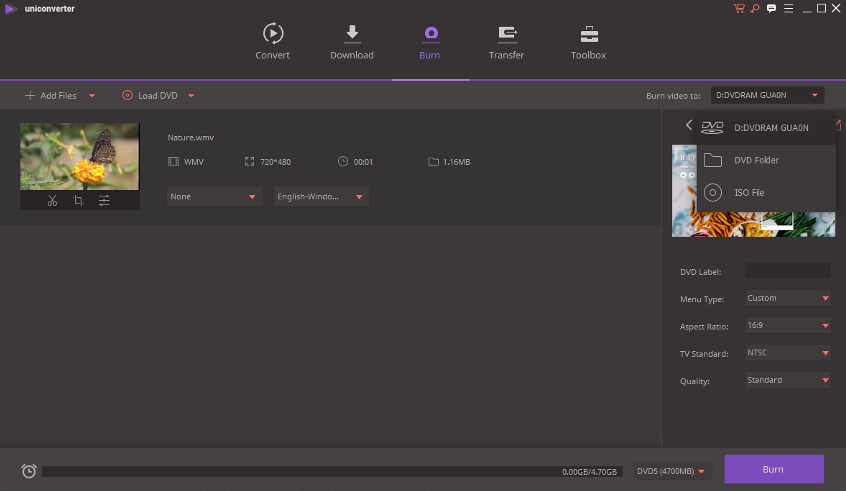Viewport: 846px width, 491px height.
Task: Open the crop tool icon
Action: point(78,201)
